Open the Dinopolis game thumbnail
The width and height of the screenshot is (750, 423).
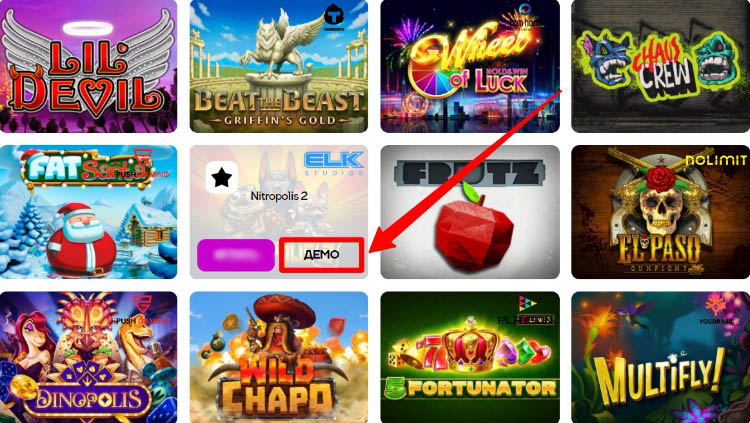click(88, 357)
